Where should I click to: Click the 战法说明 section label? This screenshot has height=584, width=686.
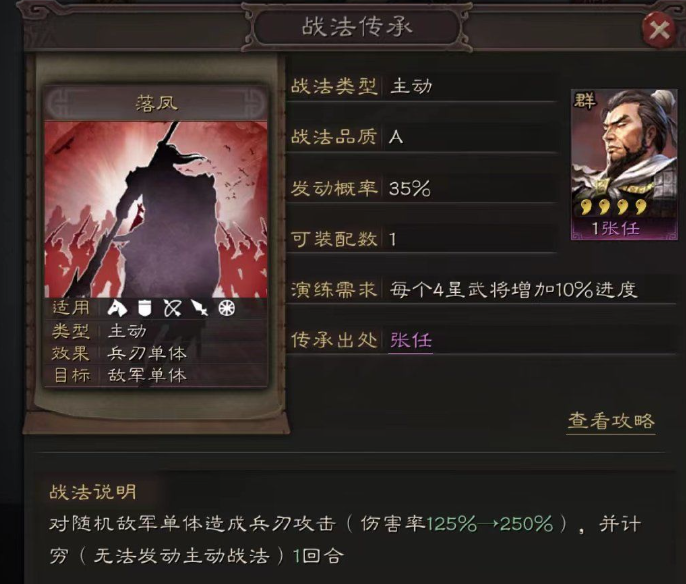coord(93,492)
